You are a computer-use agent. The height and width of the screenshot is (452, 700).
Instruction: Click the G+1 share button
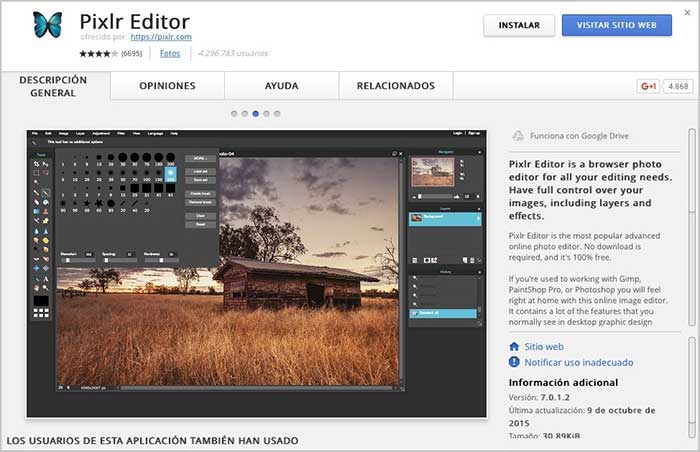(x=651, y=86)
